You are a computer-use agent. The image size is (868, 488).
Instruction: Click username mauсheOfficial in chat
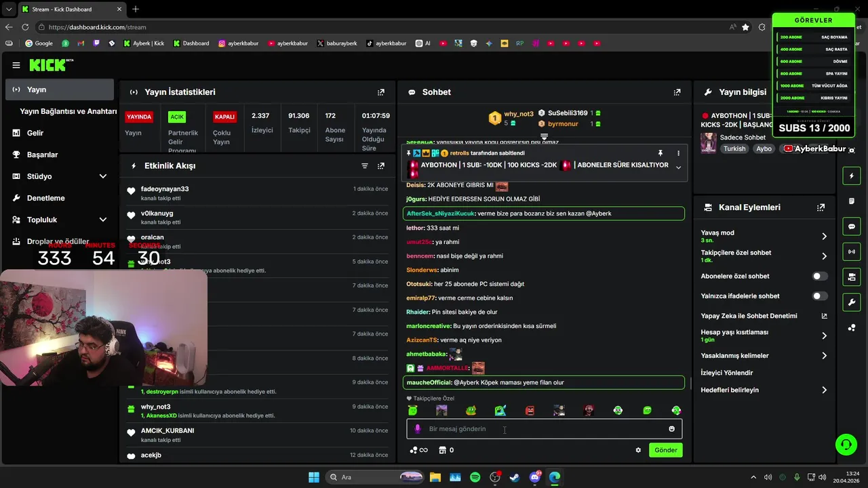click(x=429, y=383)
